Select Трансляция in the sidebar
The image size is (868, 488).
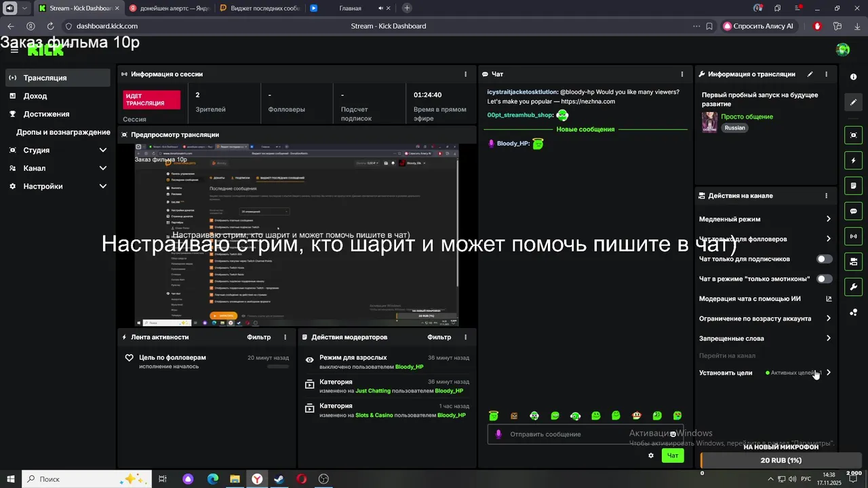click(x=57, y=78)
